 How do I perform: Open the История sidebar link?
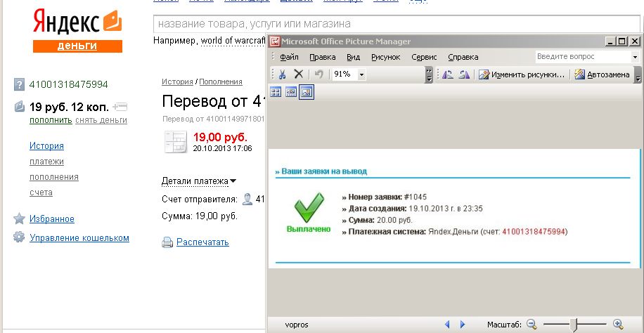[x=46, y=145]
